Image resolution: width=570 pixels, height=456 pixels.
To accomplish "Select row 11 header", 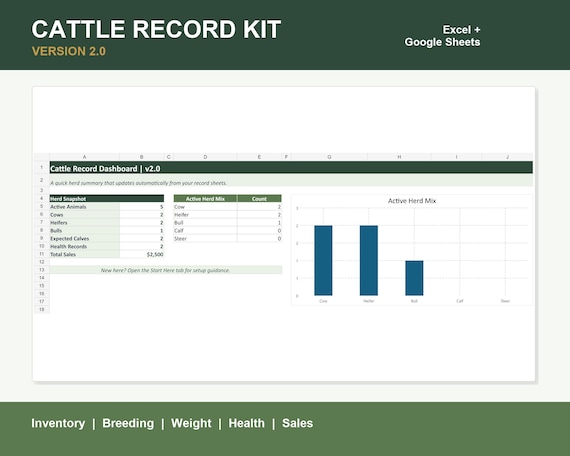I will [x=41, y=254].
